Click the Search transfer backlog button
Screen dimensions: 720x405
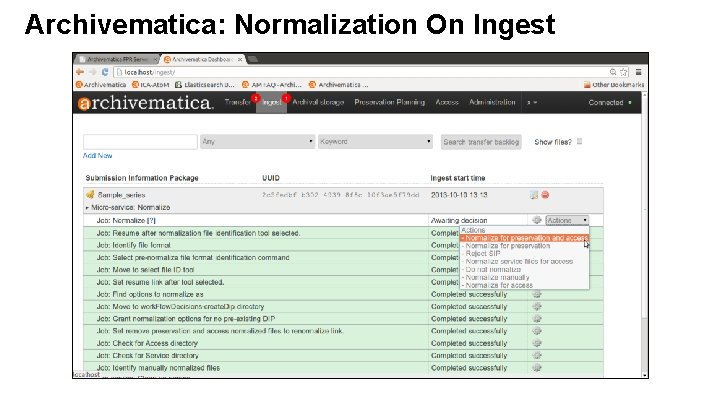(482, 142)
